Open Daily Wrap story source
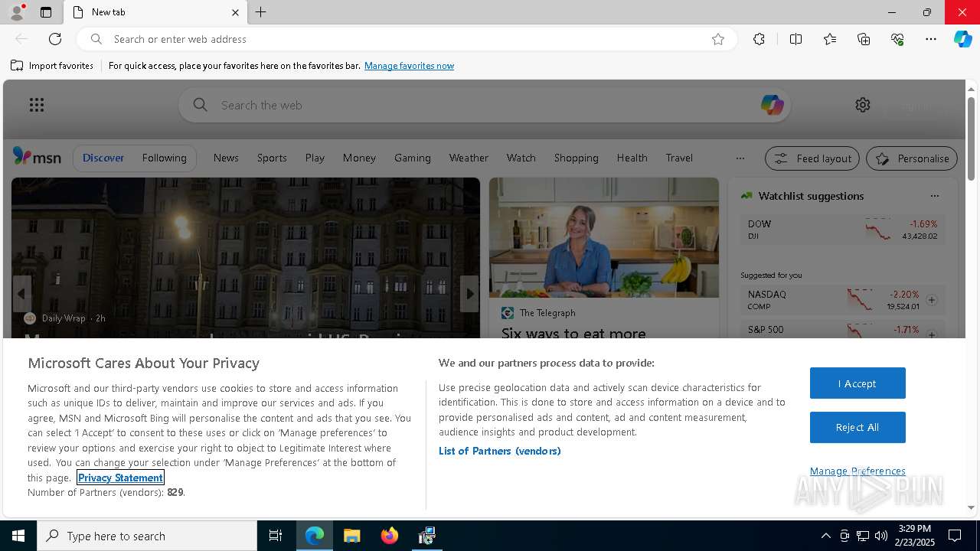This screenshot has width=980, height=551. pyautogui.click(x=64, y=318)
